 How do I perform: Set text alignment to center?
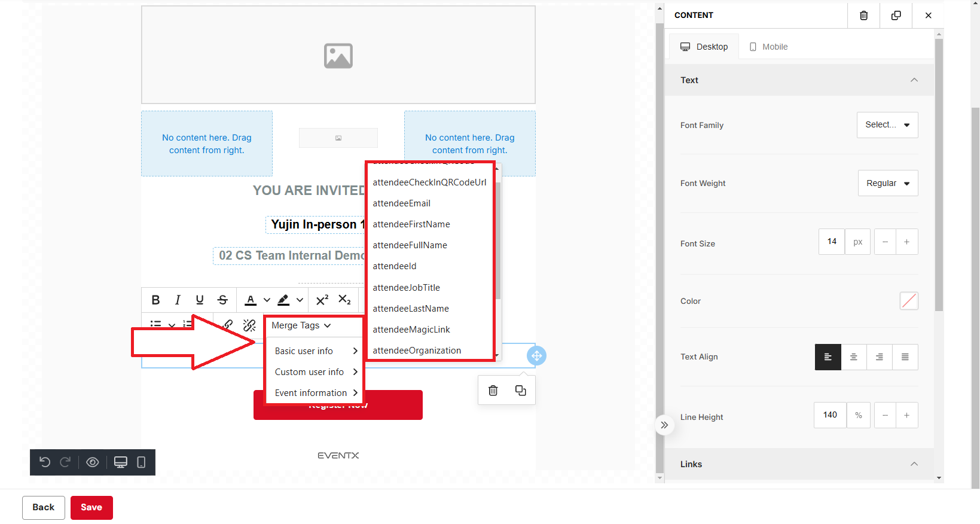853,357
